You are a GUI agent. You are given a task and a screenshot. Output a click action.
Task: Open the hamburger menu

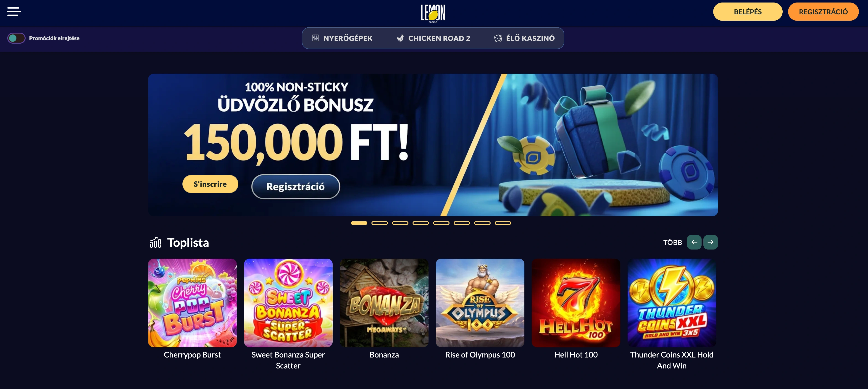click(14, 12)
